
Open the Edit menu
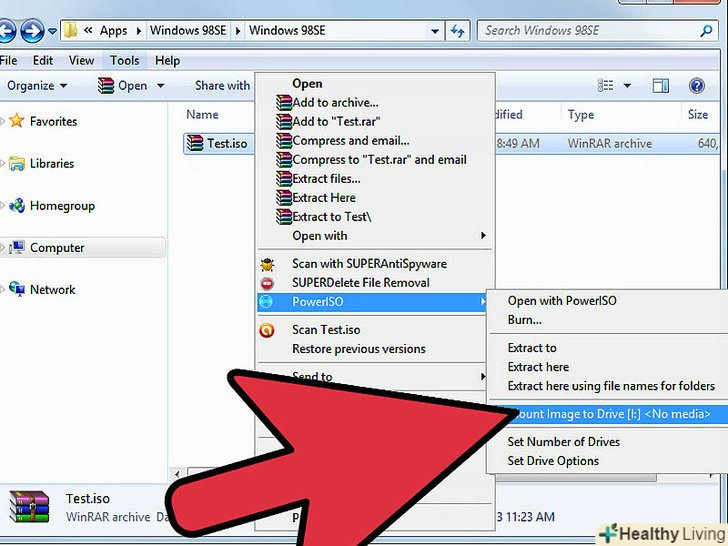pyautogui.click(x=43, y=60)
